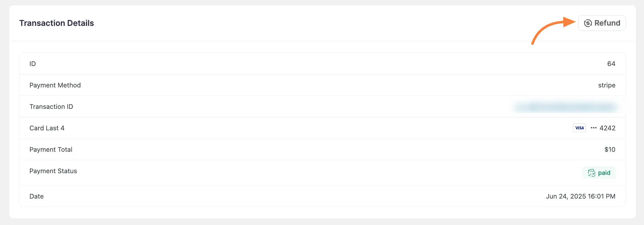Click the Payment Total value of $10
644x225 pixels.
click(610, 149)
